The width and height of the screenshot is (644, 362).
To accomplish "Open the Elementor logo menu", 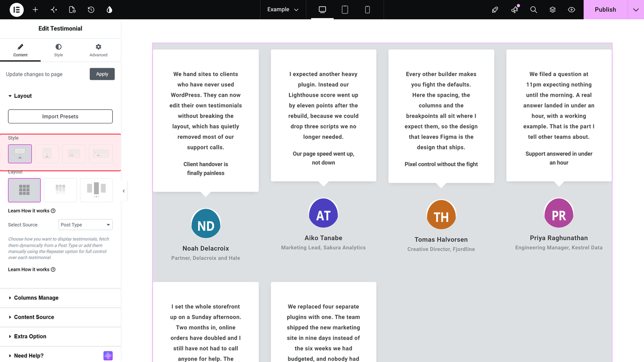I will (x=17, y=10).
